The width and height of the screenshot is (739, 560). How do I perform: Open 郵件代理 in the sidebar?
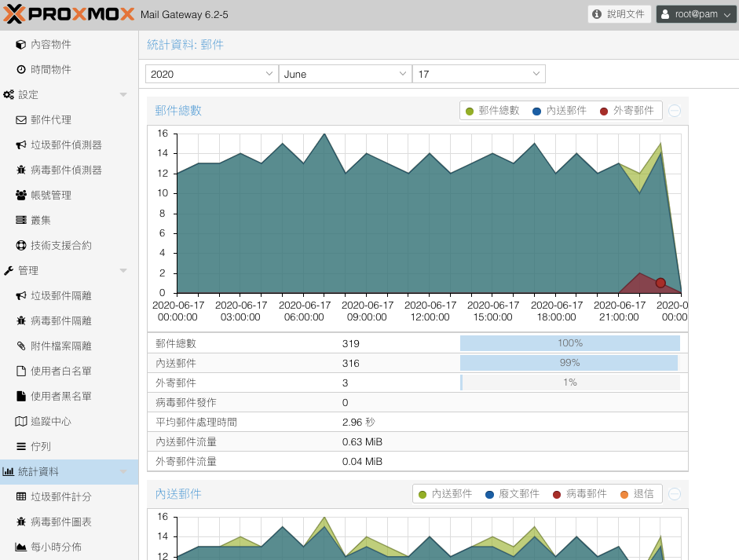[x=69, y=119]
